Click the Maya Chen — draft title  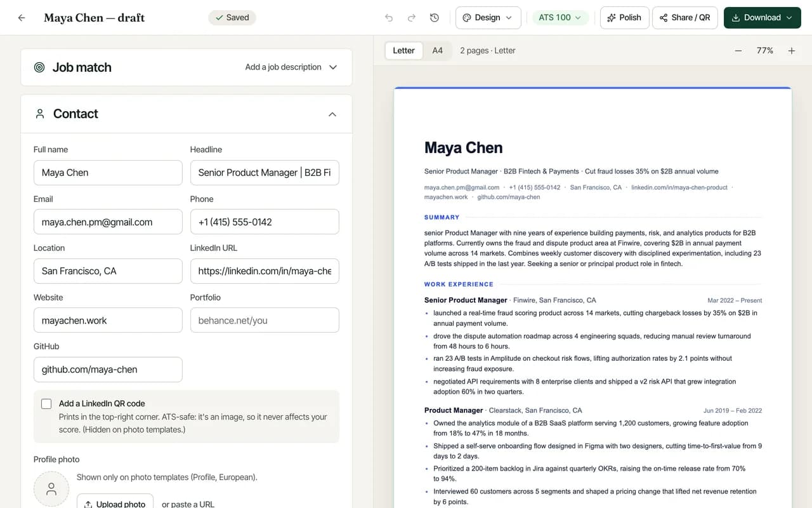point(95,18)
